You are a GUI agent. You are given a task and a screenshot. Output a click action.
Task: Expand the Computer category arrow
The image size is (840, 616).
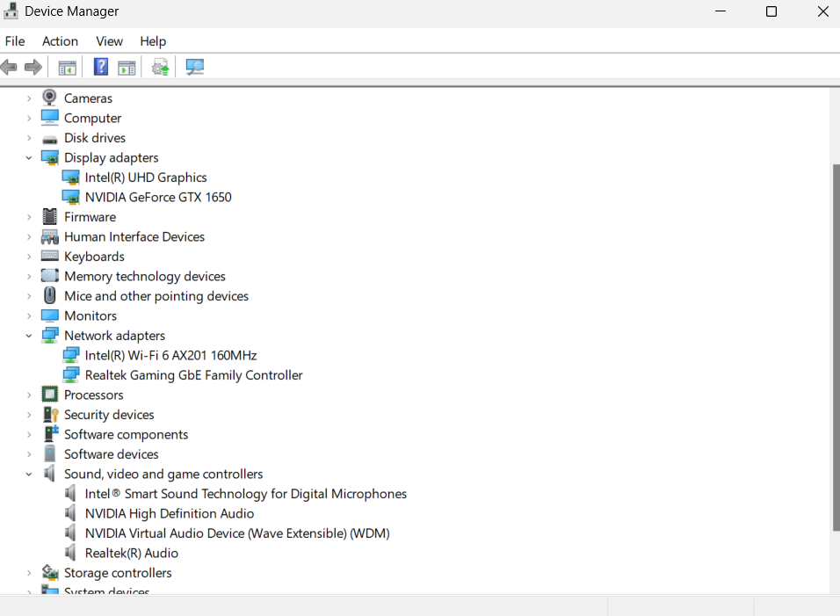pos(29,119)
